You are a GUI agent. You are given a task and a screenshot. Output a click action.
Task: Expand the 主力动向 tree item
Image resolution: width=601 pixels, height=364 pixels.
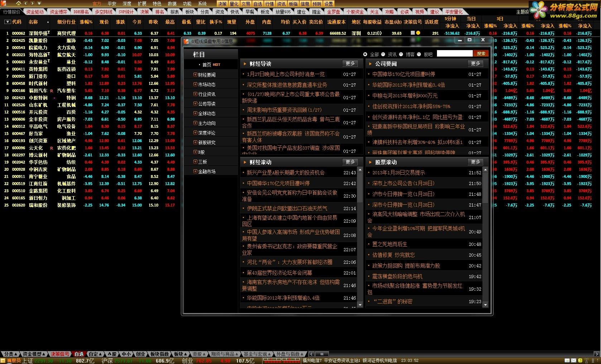click(195, 123)
